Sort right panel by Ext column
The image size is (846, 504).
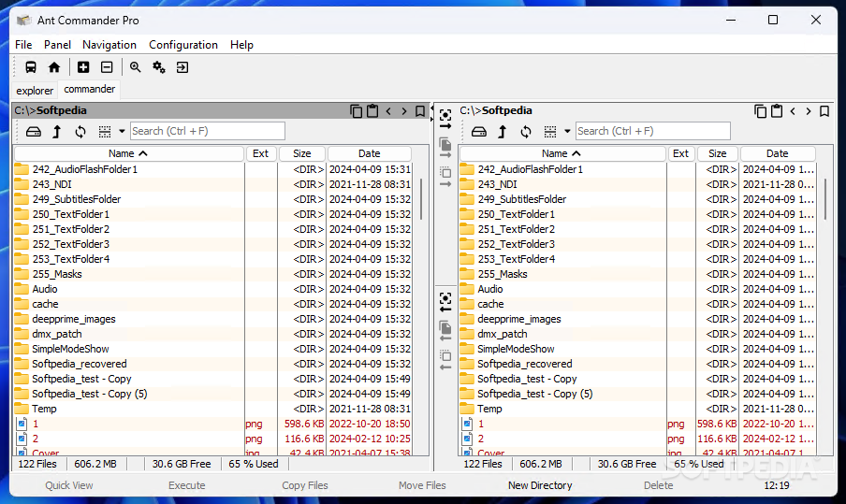click(x=681, y=153)
